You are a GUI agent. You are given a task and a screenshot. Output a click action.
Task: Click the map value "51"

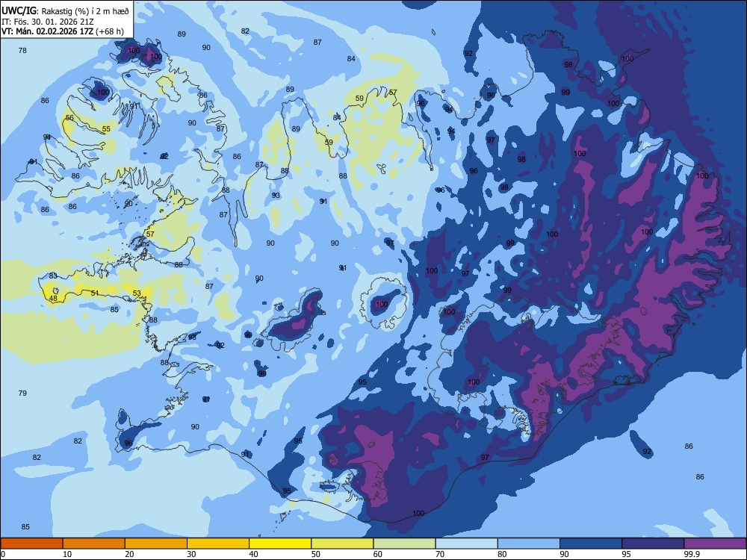pyautogui.click(x=95, y=293)
